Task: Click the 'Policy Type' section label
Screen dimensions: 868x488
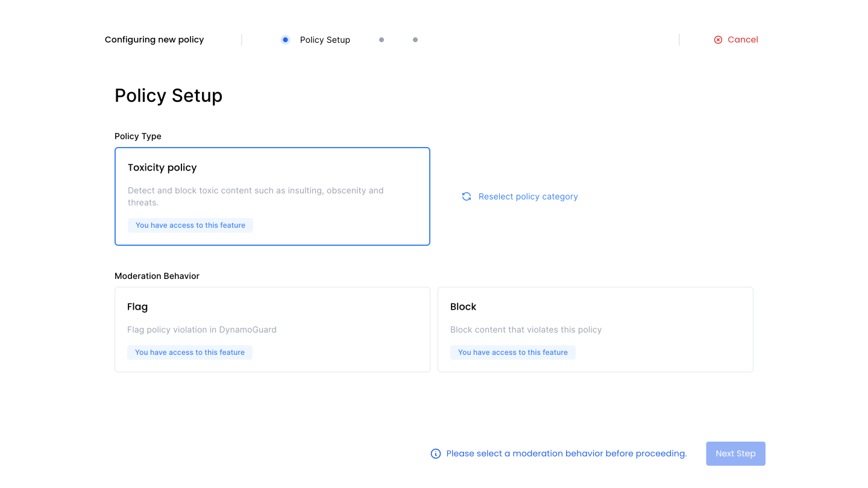Action: [138, 136]
